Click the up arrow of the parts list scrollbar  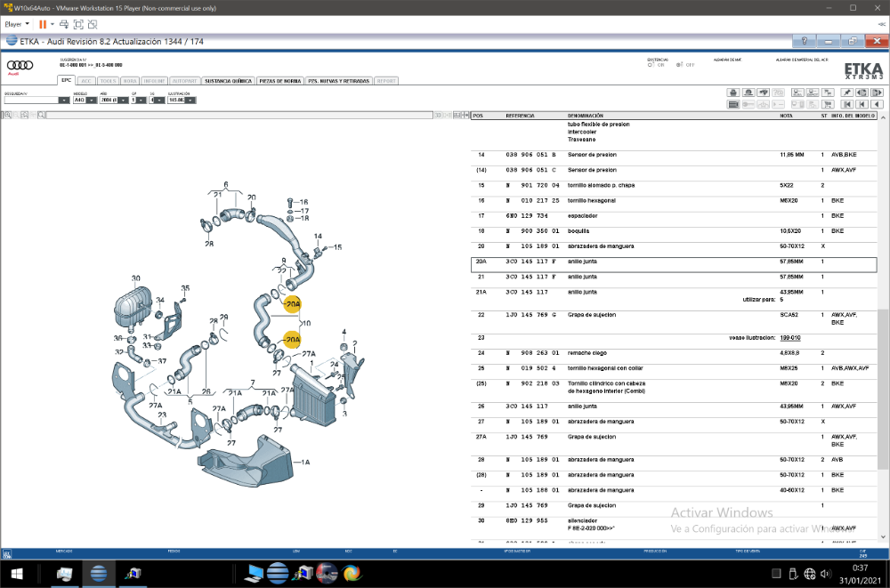pos(883,116)
